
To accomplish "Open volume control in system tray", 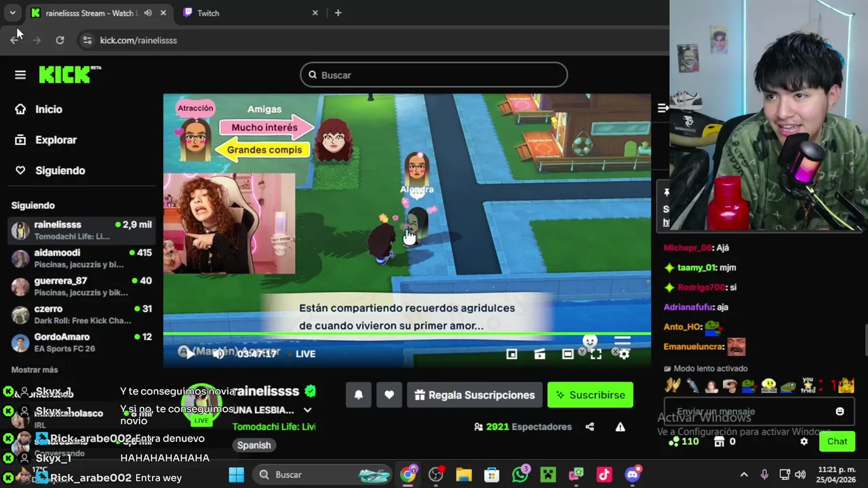I will pyautogui.click(x=800, y=474).
